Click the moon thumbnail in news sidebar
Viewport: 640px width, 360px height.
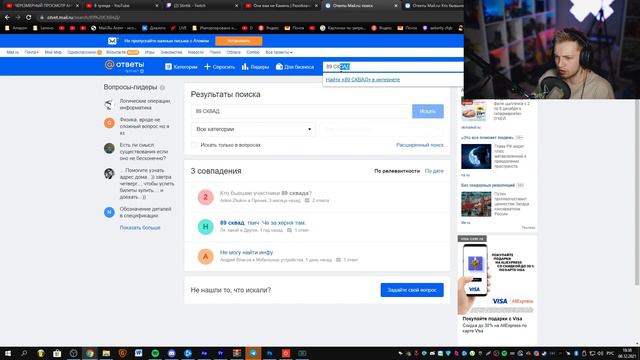point(476,156)
